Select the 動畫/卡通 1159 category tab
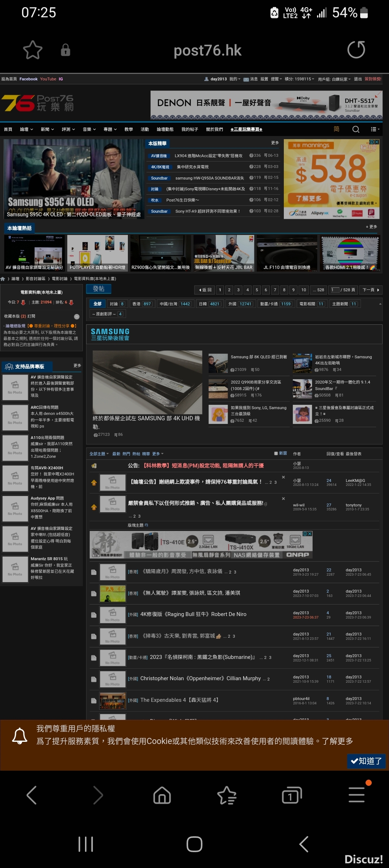This screenshot has height=868, width=389. (x=277, y=304)
